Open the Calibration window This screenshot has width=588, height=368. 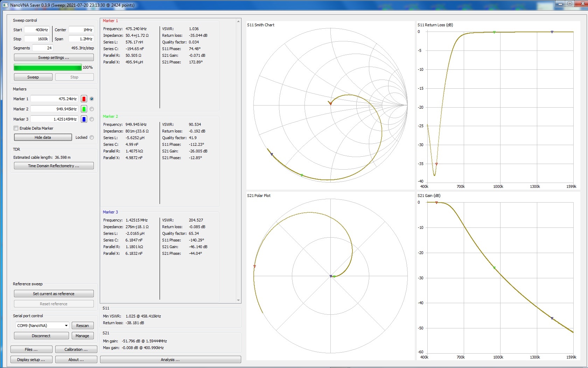[76, 349]
